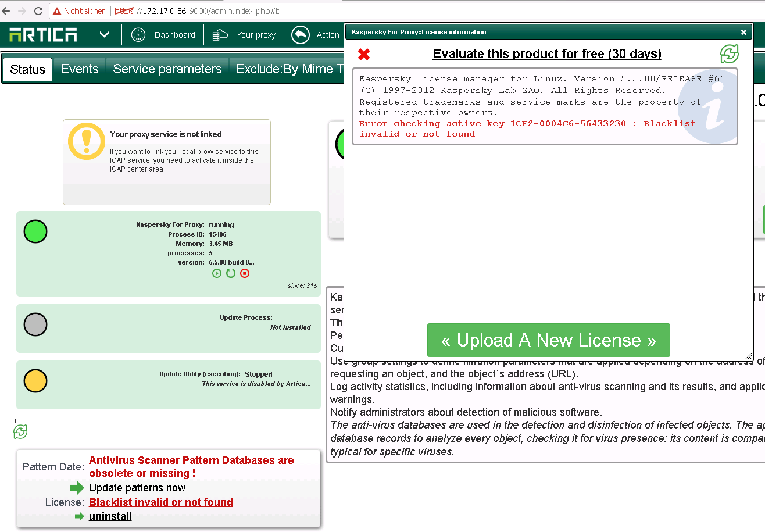Click the Not installed status text
765x532 pixels.
(291, 327)
